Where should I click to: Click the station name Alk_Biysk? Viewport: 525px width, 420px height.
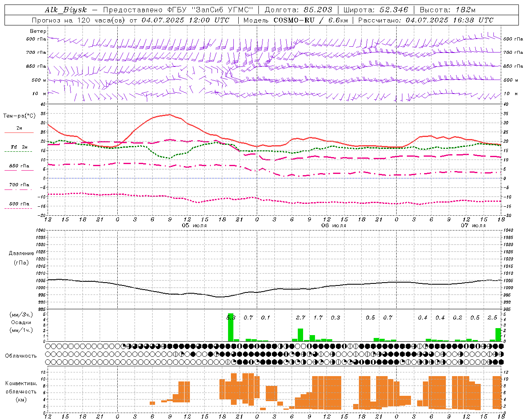click(66, 10)
